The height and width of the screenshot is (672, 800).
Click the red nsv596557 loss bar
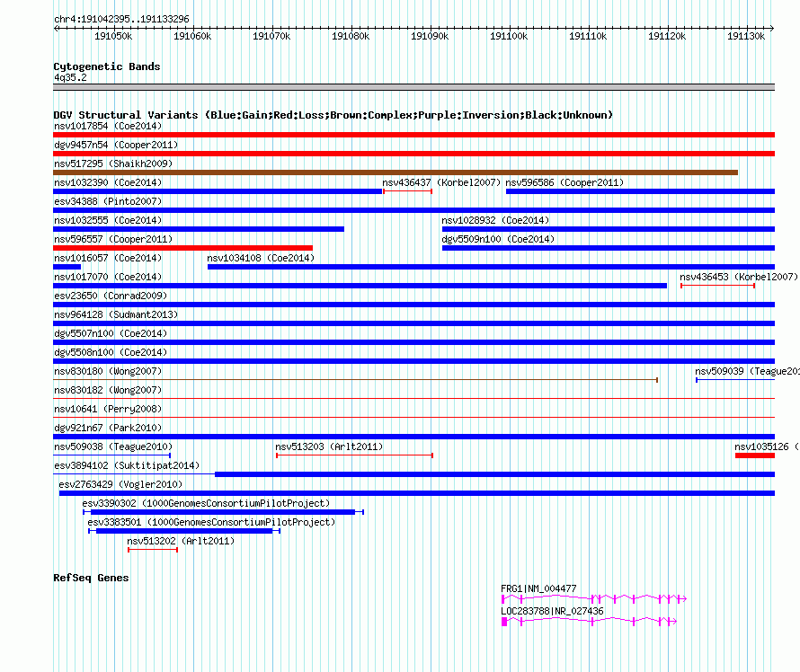click(182, 248)
